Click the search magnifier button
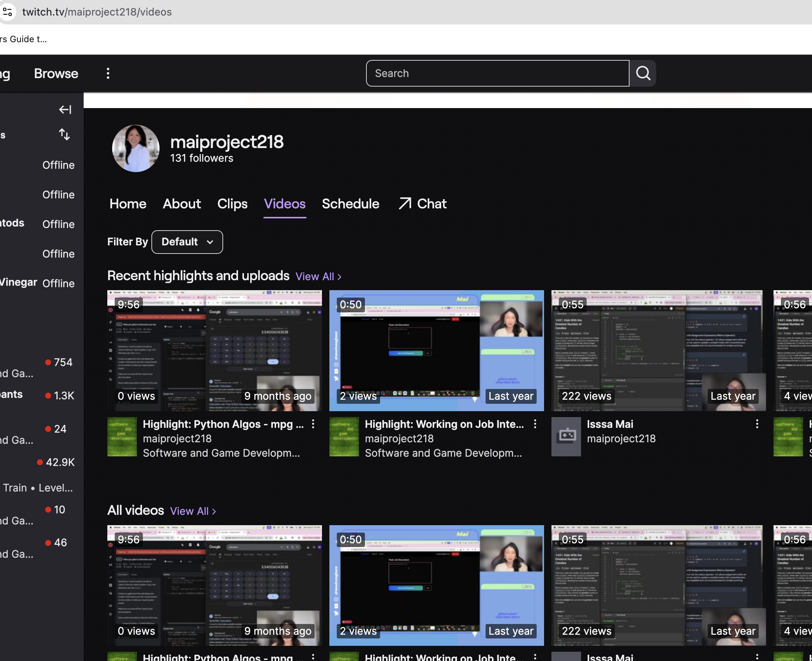 643,73
